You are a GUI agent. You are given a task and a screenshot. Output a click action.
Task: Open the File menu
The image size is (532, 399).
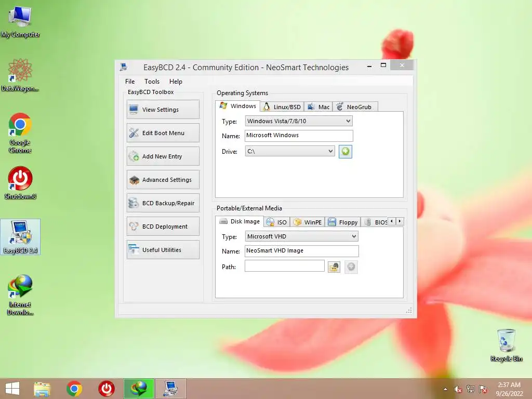pyautogui.click(x=130, y=82)
